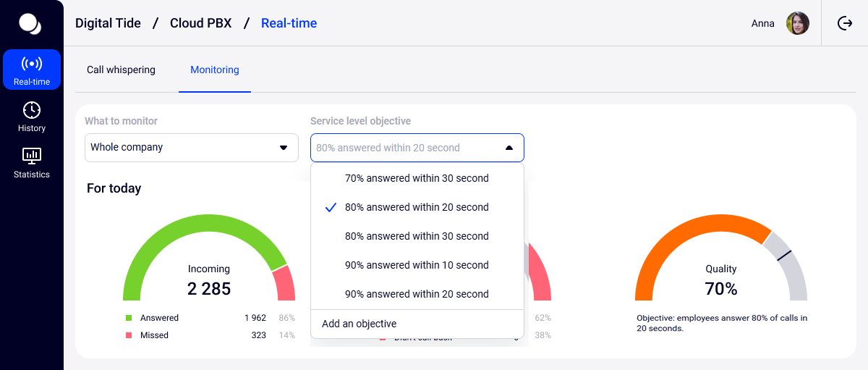Click the green Answered legend square
This screenshot has width=868, height=370.
point(129,318)
